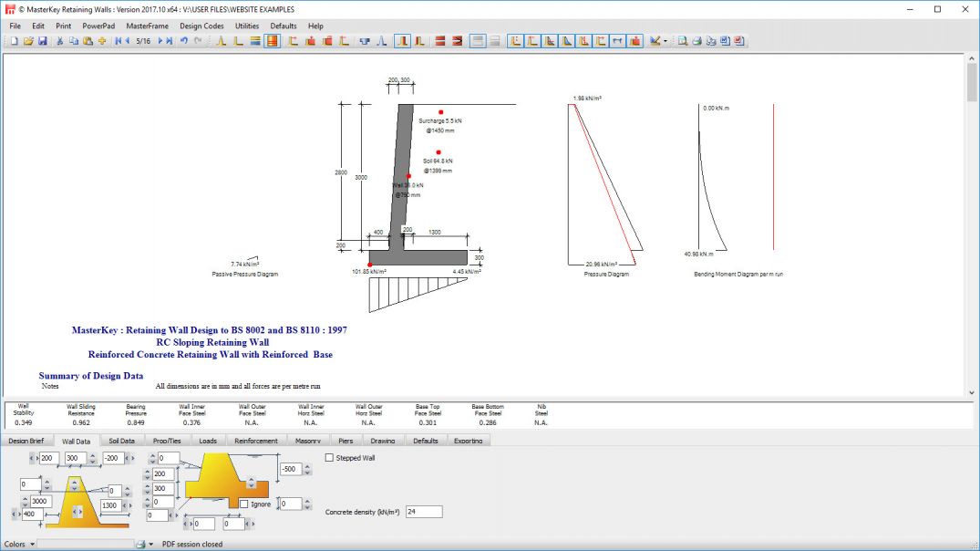The height and width of the screenshot is (551, 980).
Task: Open the Design Codes menu
Action: click(201, 26)
